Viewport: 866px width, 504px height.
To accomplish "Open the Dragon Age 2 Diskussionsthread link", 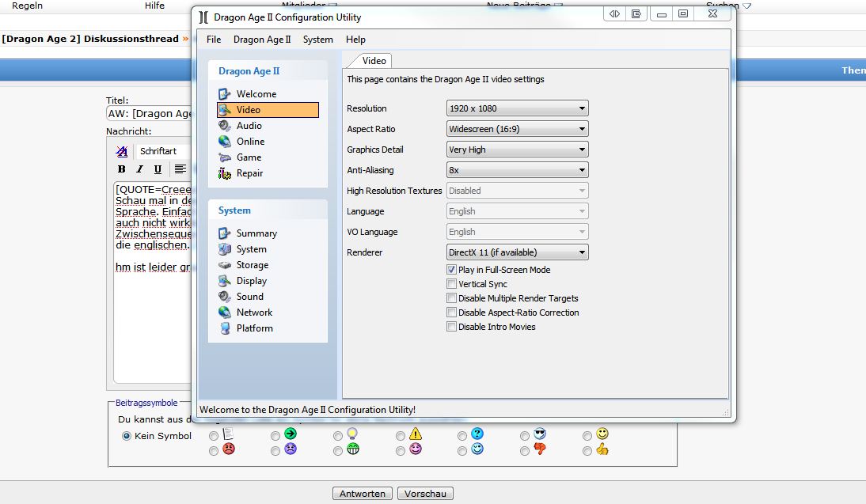I will 90,39.
